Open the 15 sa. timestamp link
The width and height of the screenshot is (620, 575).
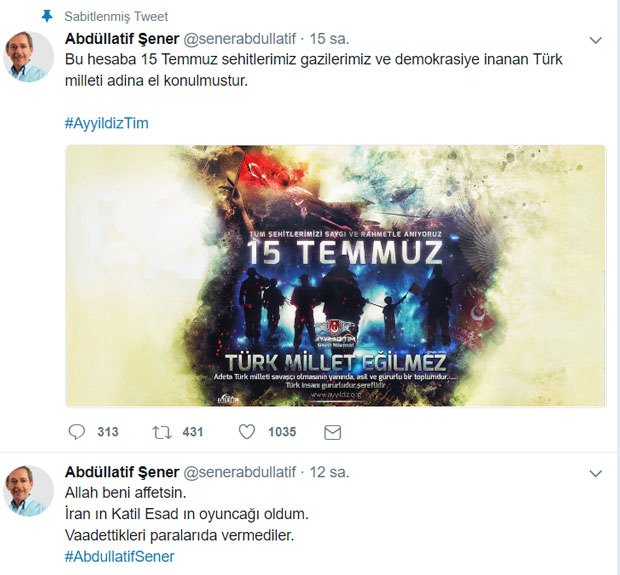click(328, 39)
